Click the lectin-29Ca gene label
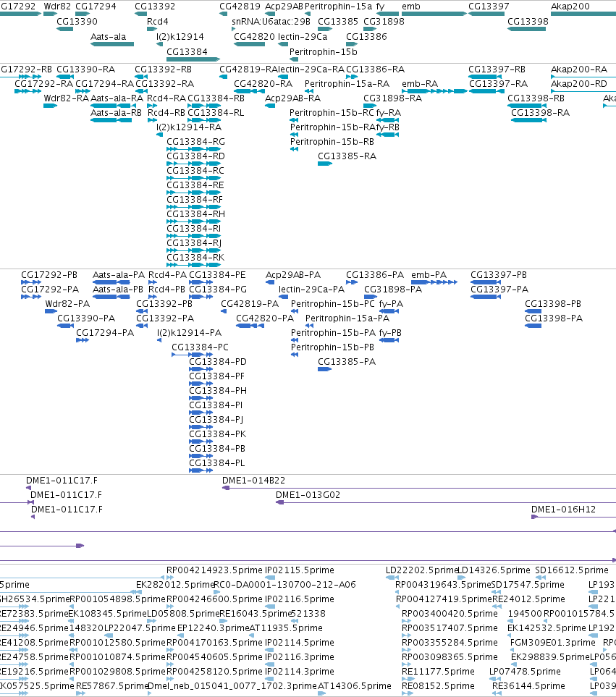 point(303,36)
